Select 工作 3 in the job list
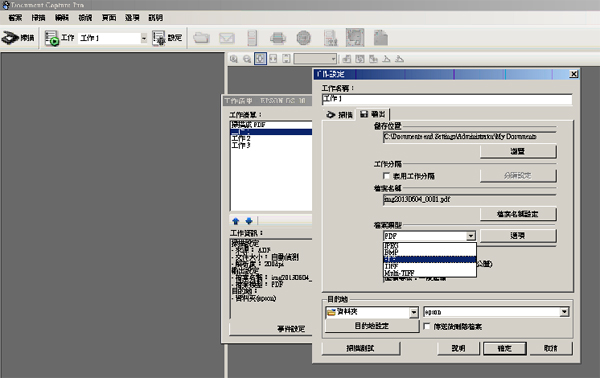Image resolution: width=600 pixels, height=378 pixels. (x=271, y=145)
